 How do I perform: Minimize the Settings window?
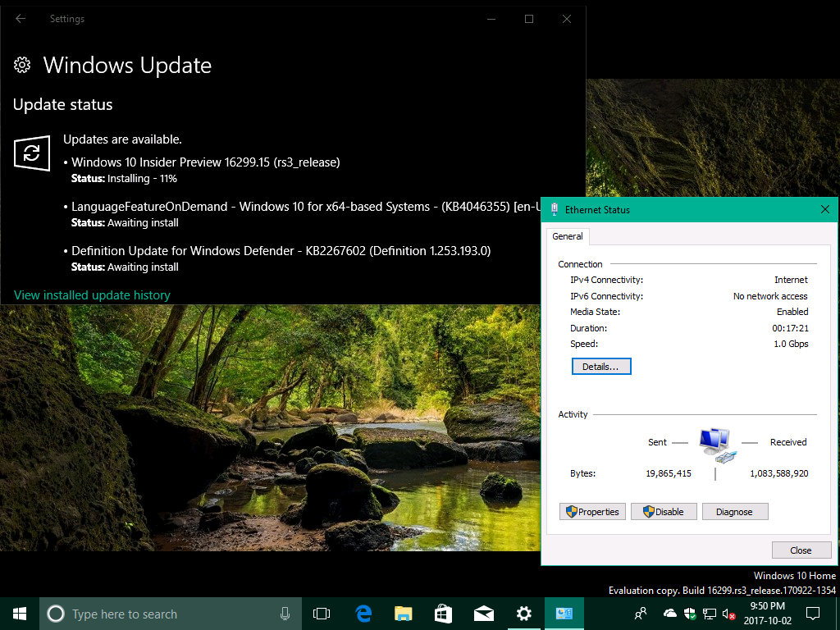click(x=492, y=19)
